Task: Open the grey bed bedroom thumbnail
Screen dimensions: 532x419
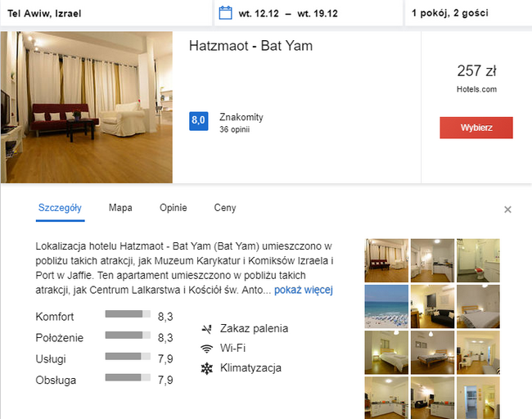Action: click(x=478, y=306)
